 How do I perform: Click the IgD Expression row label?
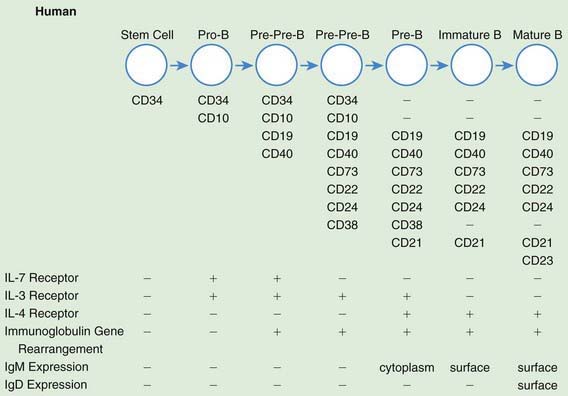click(46, 385)
